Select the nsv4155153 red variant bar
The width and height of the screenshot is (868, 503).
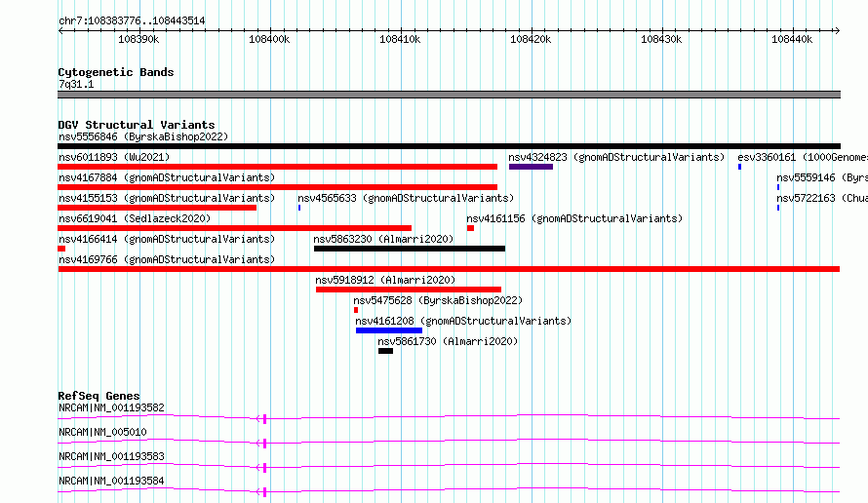point(157,208)
